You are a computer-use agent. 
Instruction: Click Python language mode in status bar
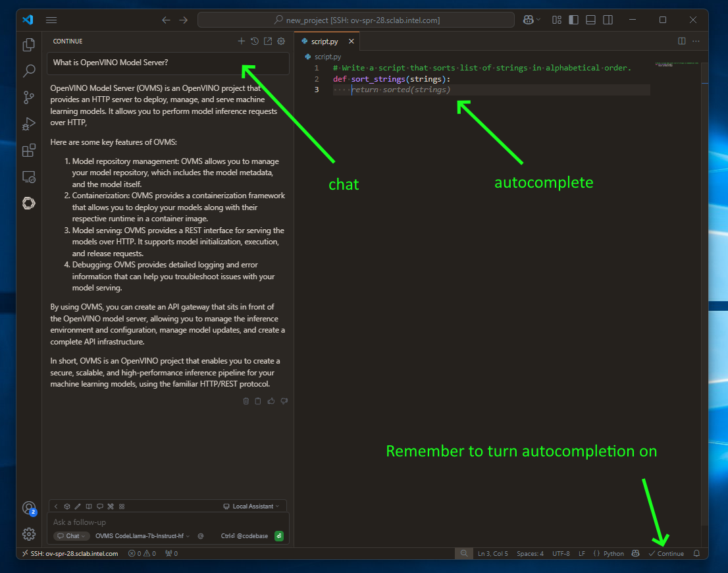click(609, 554)
